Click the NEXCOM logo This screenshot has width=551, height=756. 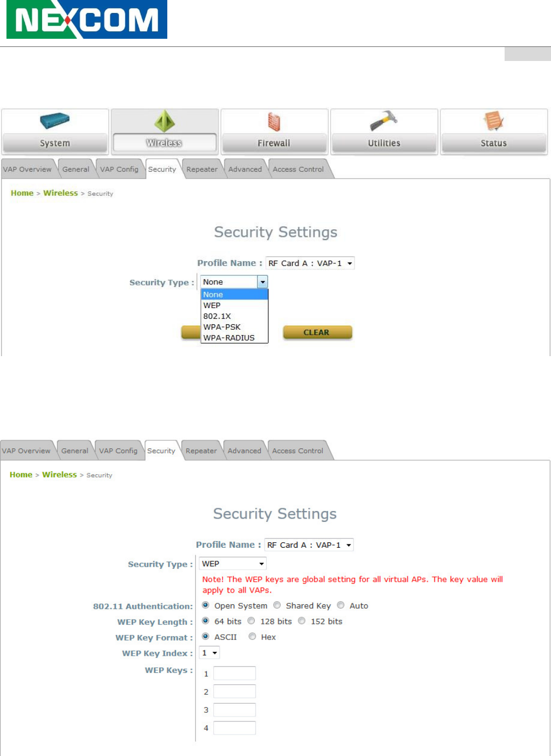coord(87,19)
